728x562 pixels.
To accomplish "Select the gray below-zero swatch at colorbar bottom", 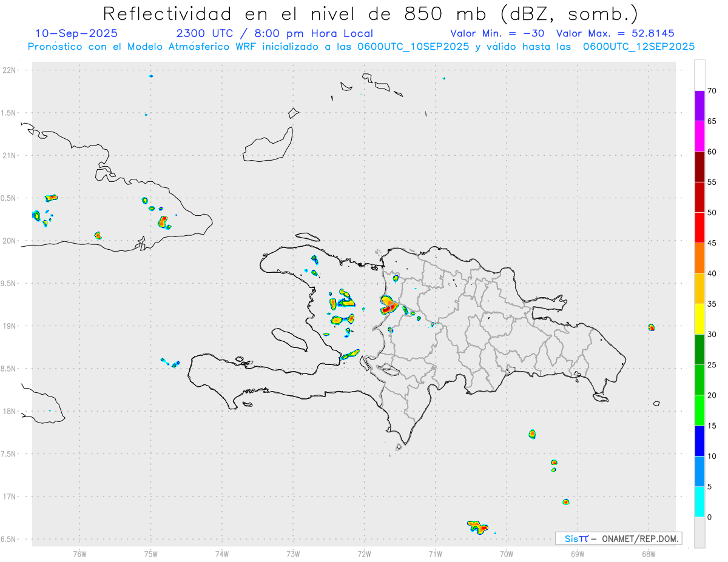I will [x=699, y=532].
